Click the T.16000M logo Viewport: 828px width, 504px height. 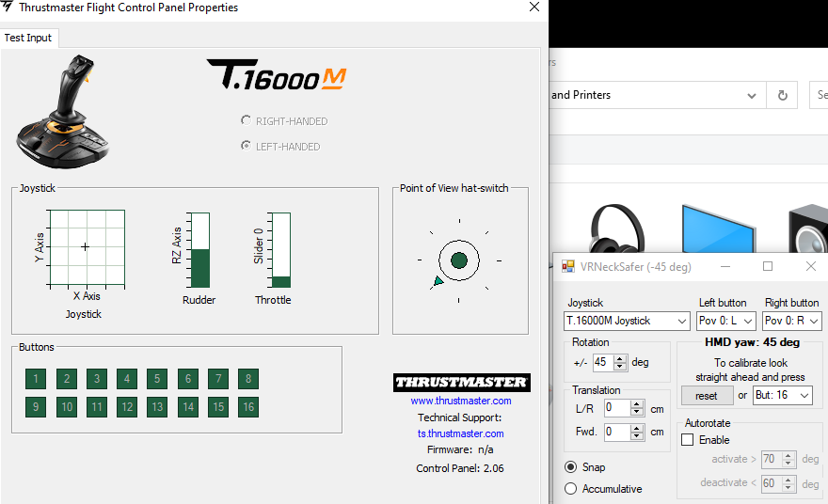pos(277,74)
